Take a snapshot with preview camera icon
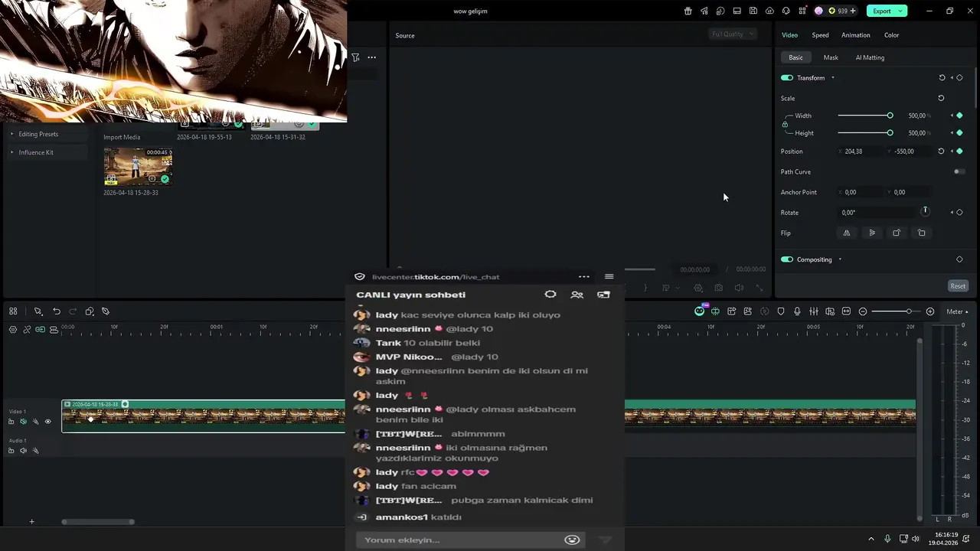Screen dimensions: 980x551 (718, 288)
